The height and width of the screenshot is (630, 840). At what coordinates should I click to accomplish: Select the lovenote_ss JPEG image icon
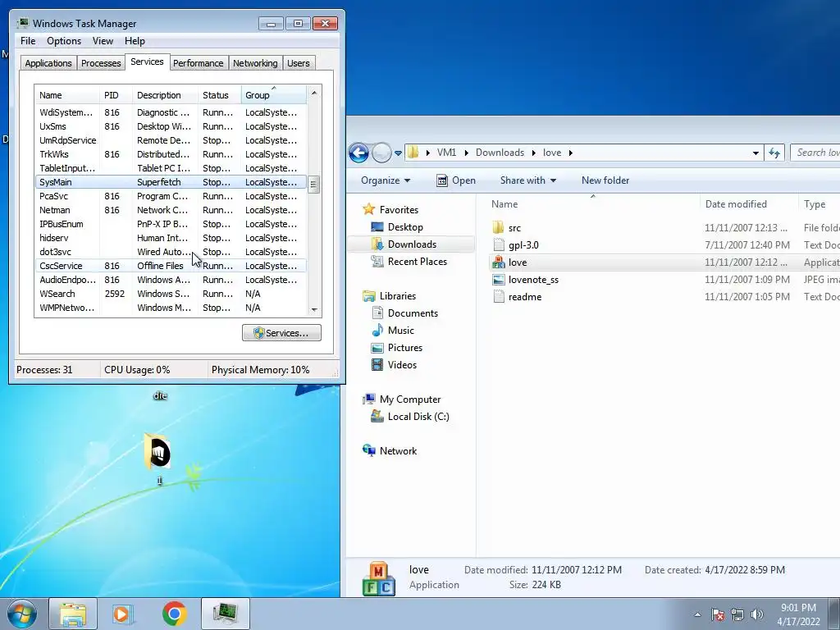click(x=499, y=279)
